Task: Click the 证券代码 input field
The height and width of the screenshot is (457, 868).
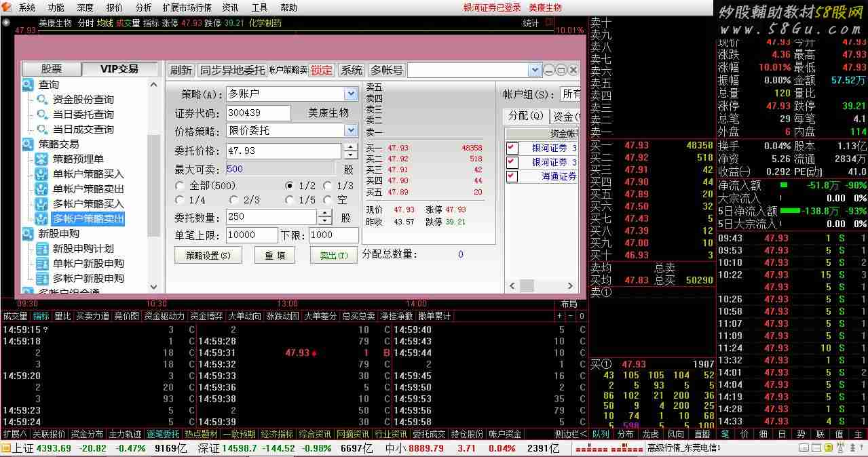Action: click(x=259, y=113)
